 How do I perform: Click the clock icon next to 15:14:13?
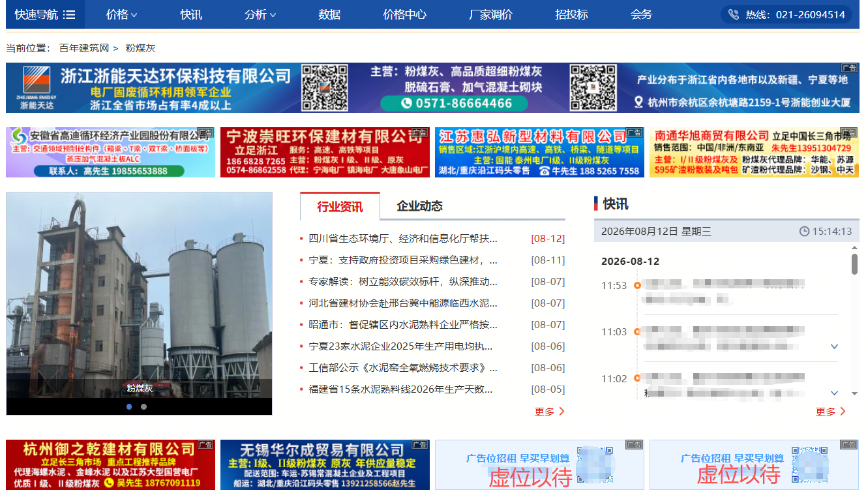click(x=804, y=232)
